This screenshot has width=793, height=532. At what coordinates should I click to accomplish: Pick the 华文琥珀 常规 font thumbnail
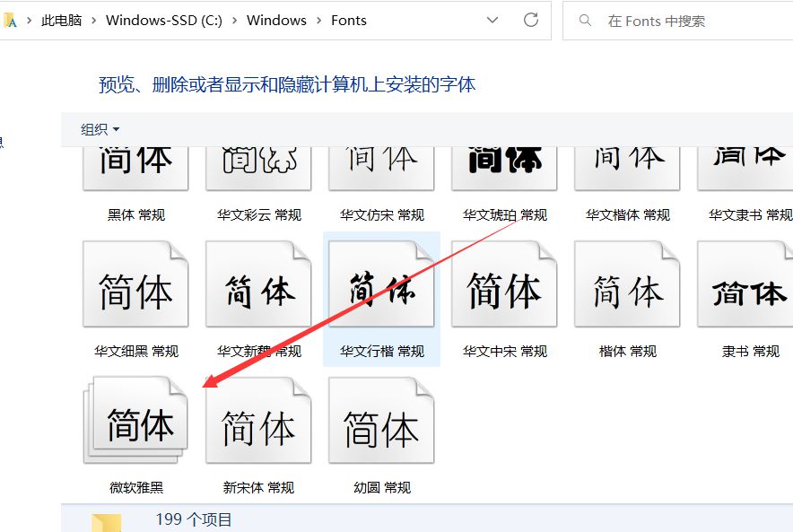coord(504,166)
